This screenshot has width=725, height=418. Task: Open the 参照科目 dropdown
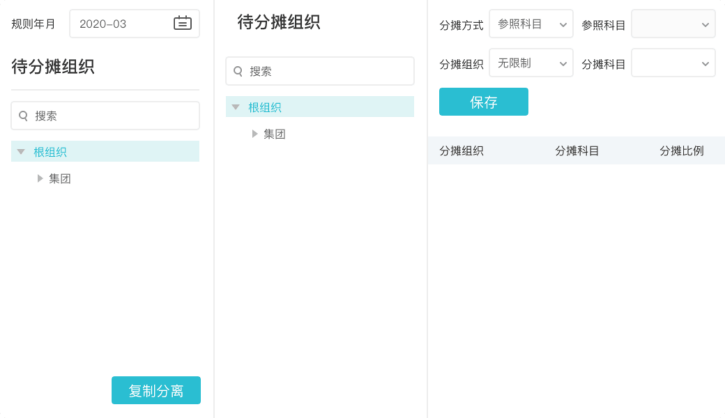[x=672, y=24]
